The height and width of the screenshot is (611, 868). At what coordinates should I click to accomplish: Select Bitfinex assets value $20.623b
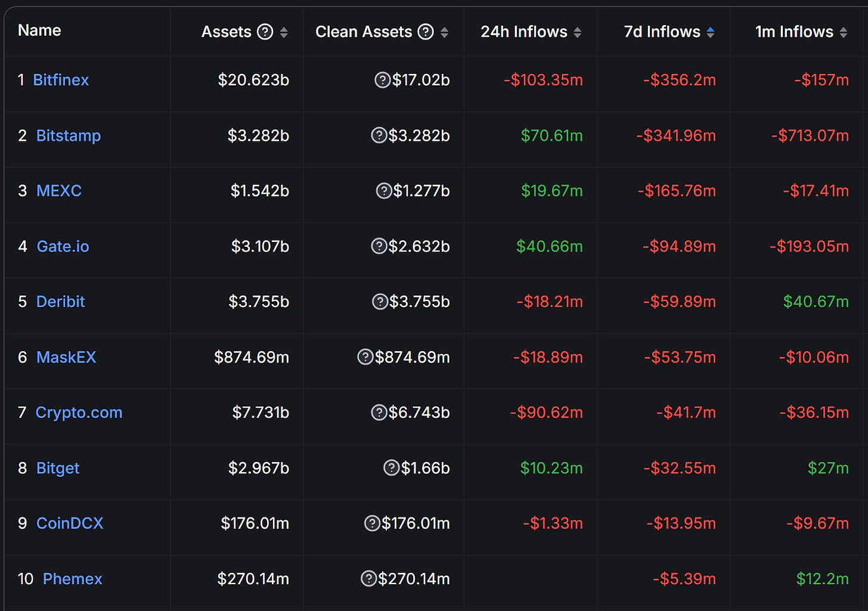(253, 80)
